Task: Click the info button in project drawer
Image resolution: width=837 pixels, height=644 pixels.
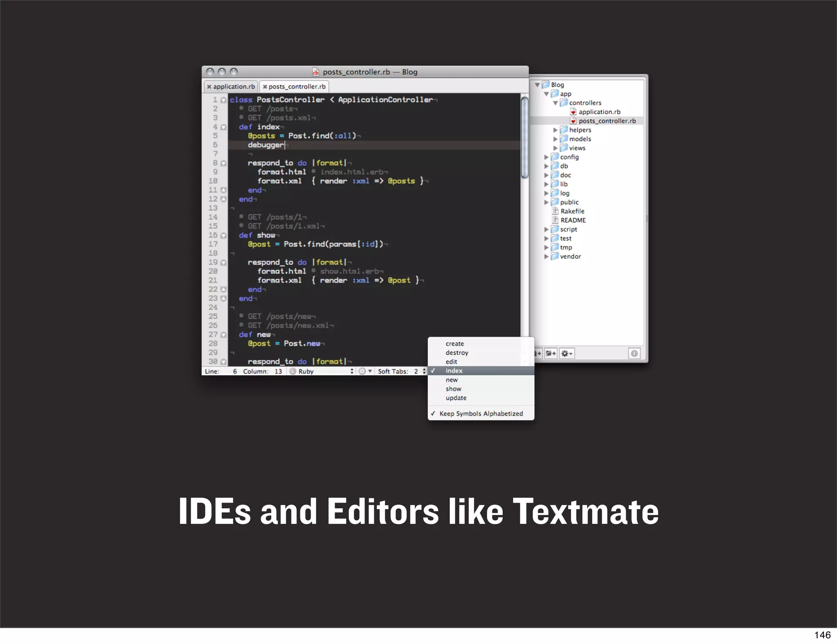Action: (x=634, y=353)
